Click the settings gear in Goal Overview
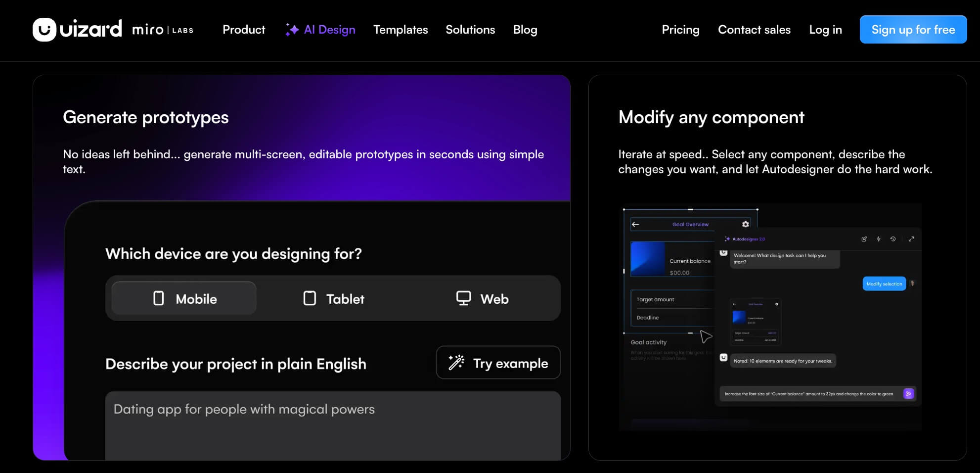 tap(745, 224)
